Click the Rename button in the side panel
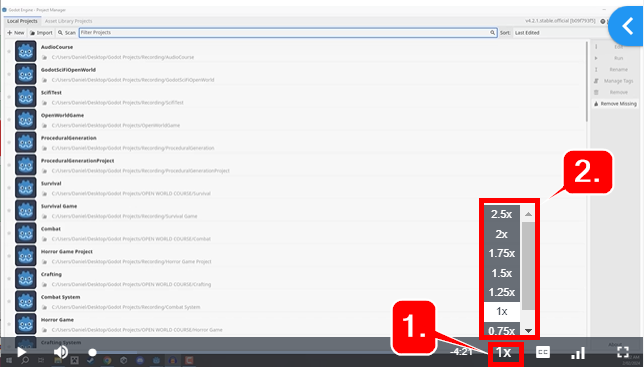This screenshot has height=367, width=644. pos(615,70)
